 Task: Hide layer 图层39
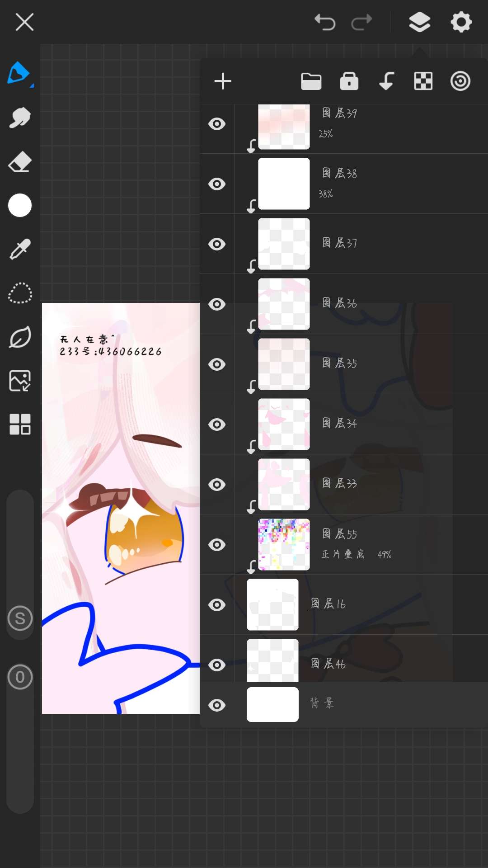coord(217,124)
